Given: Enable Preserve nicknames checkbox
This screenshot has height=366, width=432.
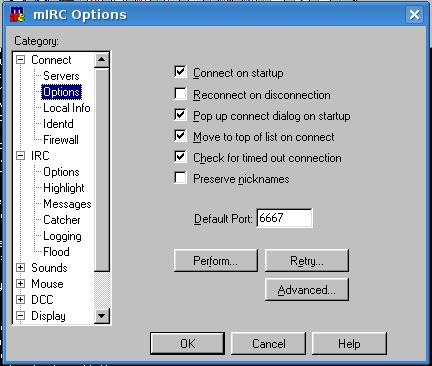Looking at the screenshot, I should pyautogui.click(x=180, y=178).
